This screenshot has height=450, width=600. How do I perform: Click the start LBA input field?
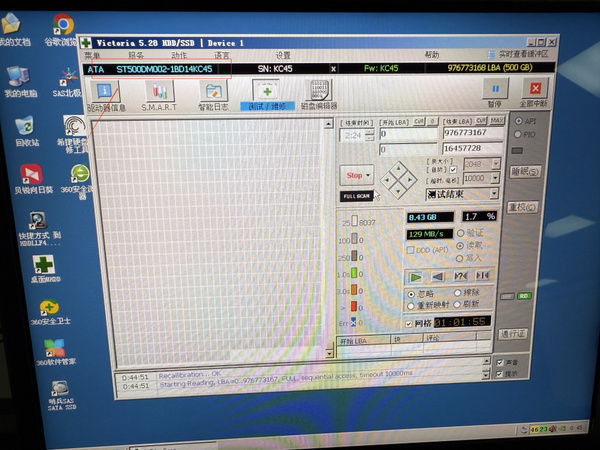click(408, 134)
